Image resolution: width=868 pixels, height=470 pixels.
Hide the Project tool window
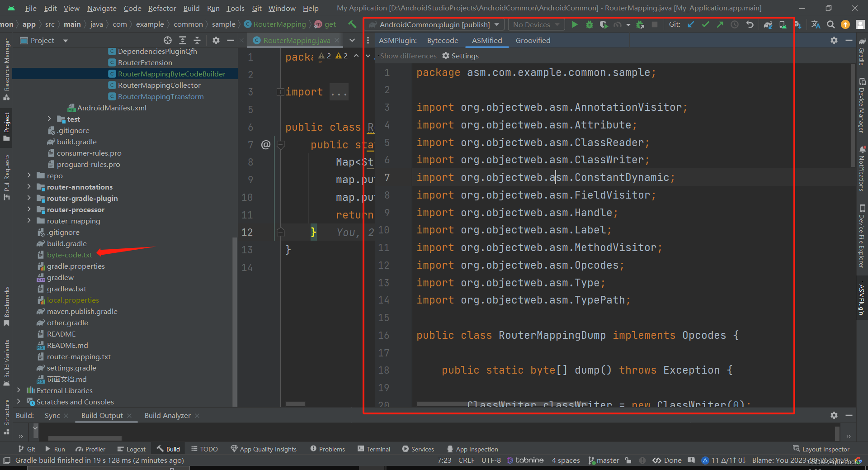(x=230, y=40)
